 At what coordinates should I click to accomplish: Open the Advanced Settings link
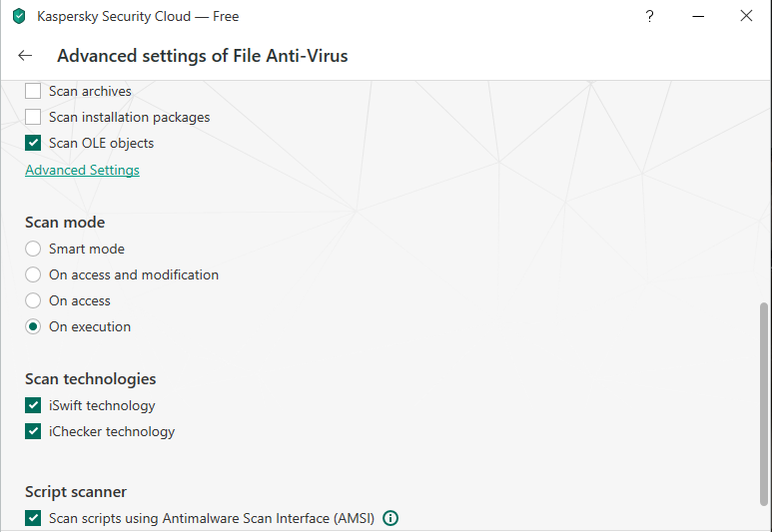82,170
